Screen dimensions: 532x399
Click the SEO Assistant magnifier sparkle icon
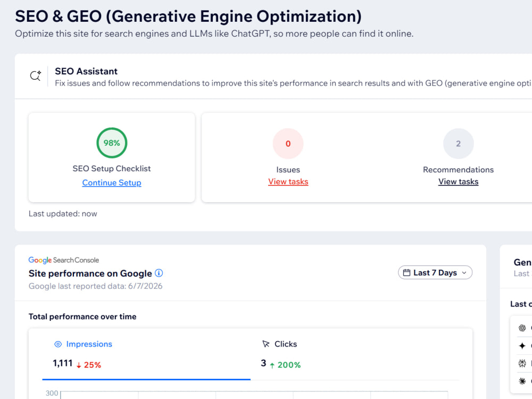point(36,76)
